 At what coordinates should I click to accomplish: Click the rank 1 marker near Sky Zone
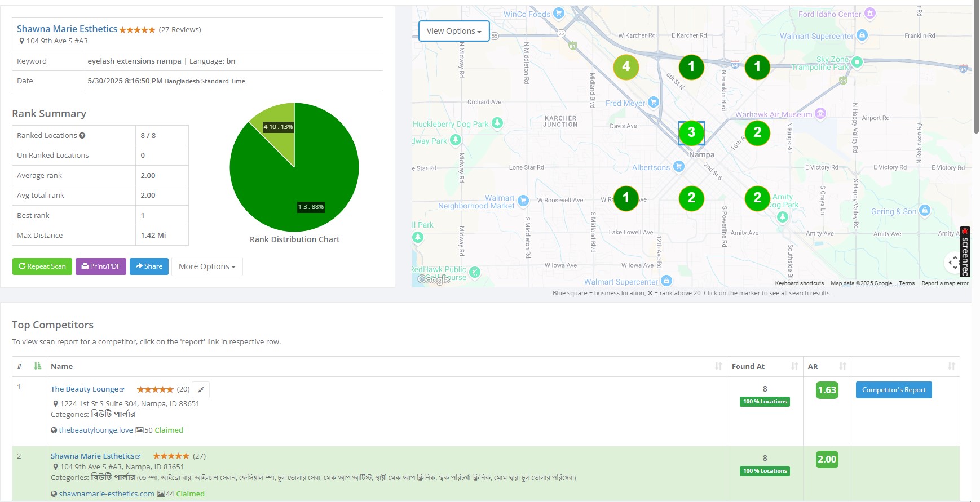tap(757, 67)
